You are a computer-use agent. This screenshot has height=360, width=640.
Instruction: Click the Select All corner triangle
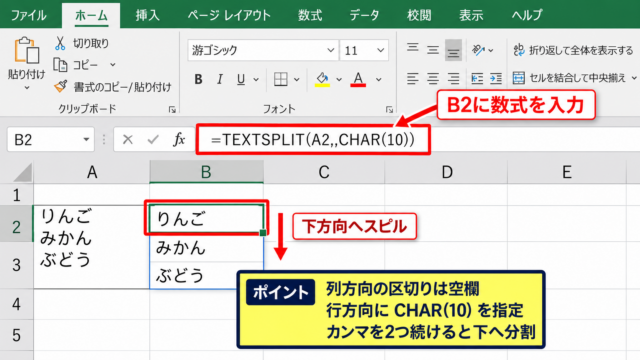point(22,173)
